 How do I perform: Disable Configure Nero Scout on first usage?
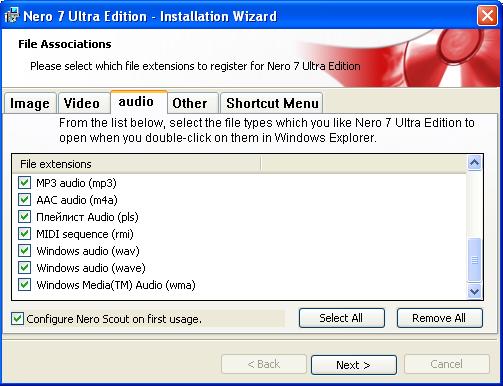tap(17, 319)
